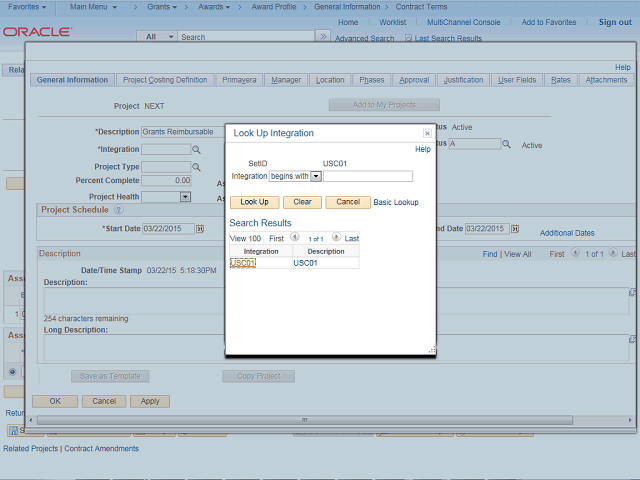This screenshot has width=640, height=480.
Task: Open the MultiChannel Console link
Action: [x=464, y=22]
